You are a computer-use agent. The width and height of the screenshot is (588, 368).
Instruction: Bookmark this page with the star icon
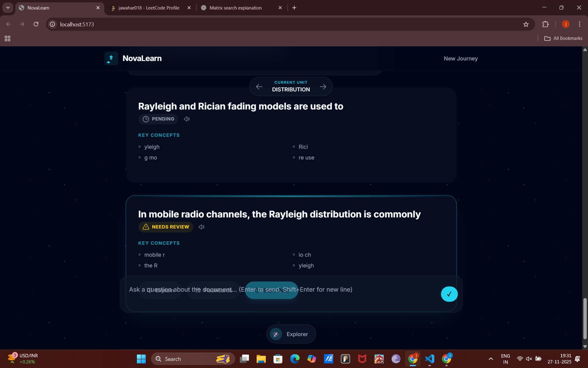point(526,24)
